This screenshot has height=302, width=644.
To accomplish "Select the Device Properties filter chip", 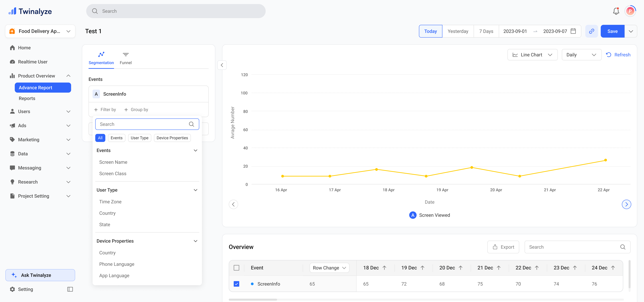I will (x=172, y=138).
